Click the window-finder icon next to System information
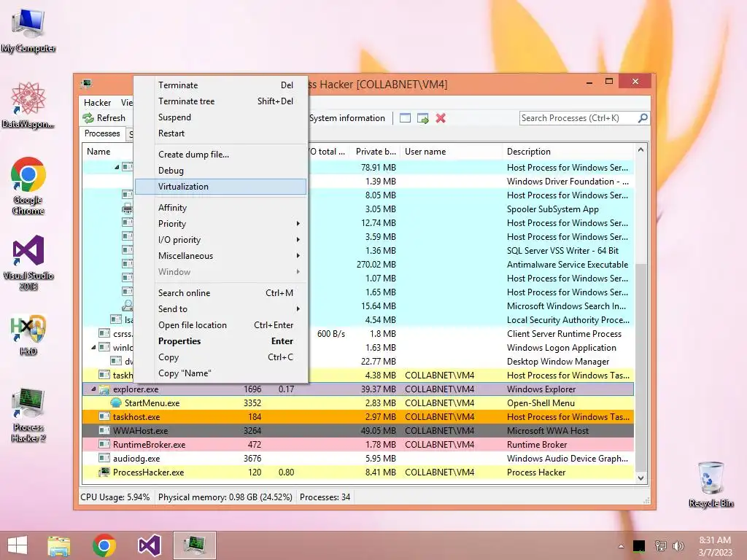The width and height of the screenshot is (747, 560). coord(405,118)
